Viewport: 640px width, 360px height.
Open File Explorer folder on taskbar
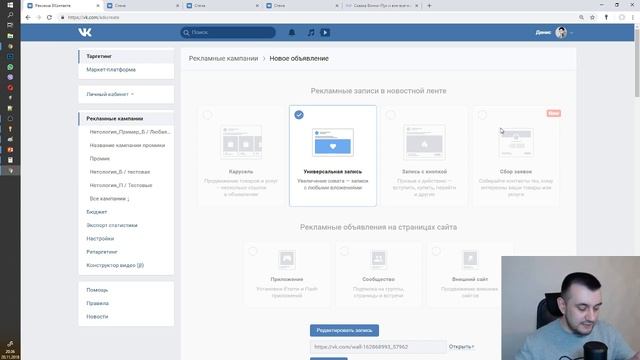(x=10, y=36)
